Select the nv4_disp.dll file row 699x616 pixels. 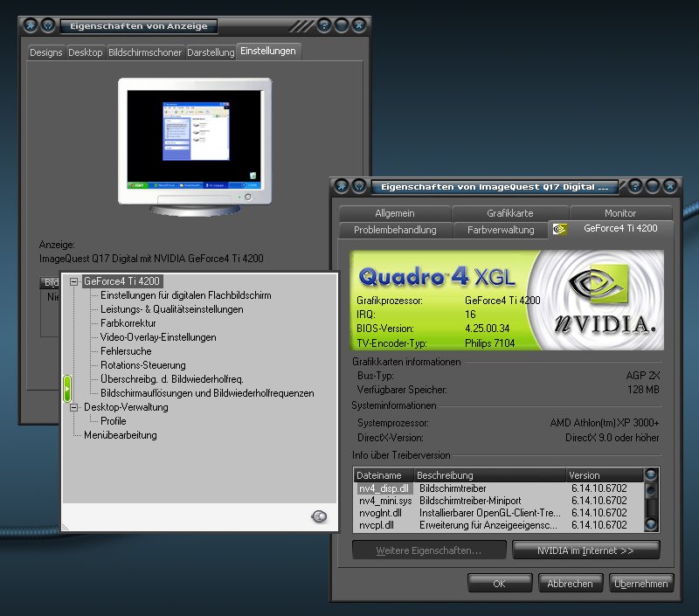coord(499,488)
